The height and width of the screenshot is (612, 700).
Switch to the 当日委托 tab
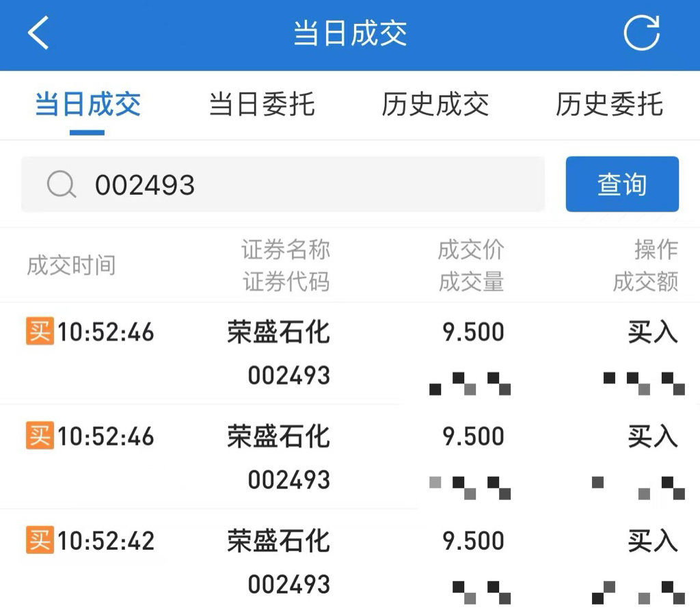[262, 105]
